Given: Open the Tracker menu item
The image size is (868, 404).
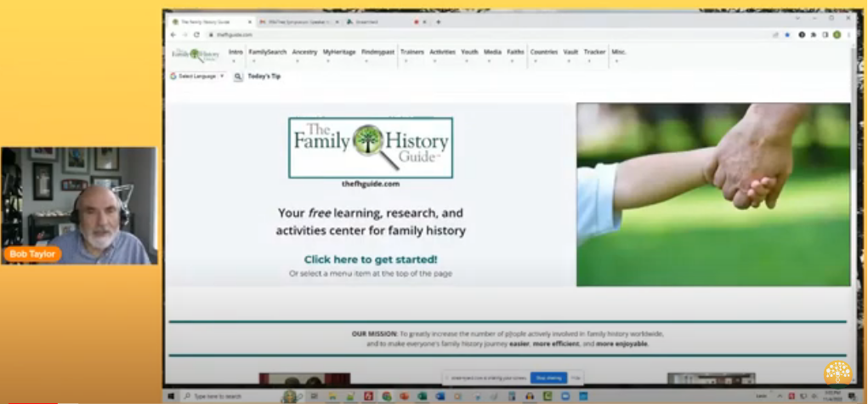Looking at the screenshot, I should click(x=594, y=52).
